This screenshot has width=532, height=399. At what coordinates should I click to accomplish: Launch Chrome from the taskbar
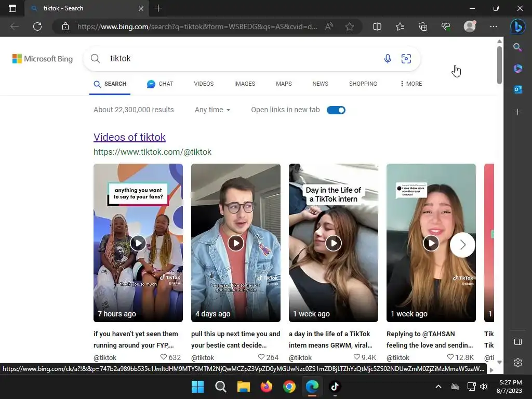pos(289,387)
